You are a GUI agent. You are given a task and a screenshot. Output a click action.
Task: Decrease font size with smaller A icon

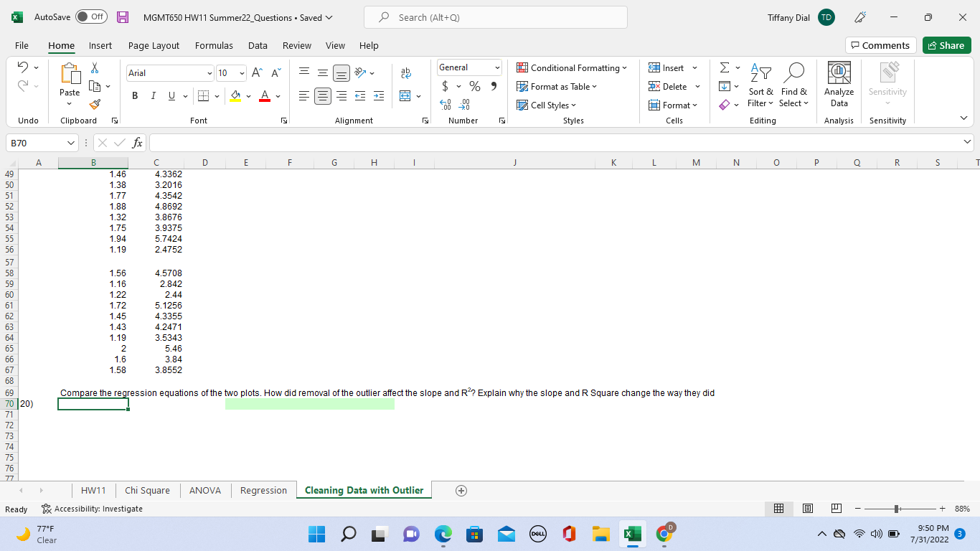pos(276,73)
